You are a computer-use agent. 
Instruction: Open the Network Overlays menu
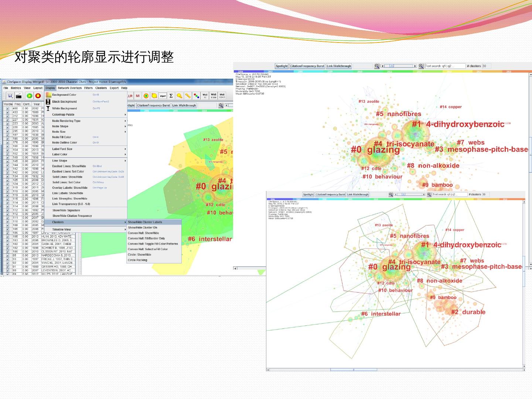69,88
